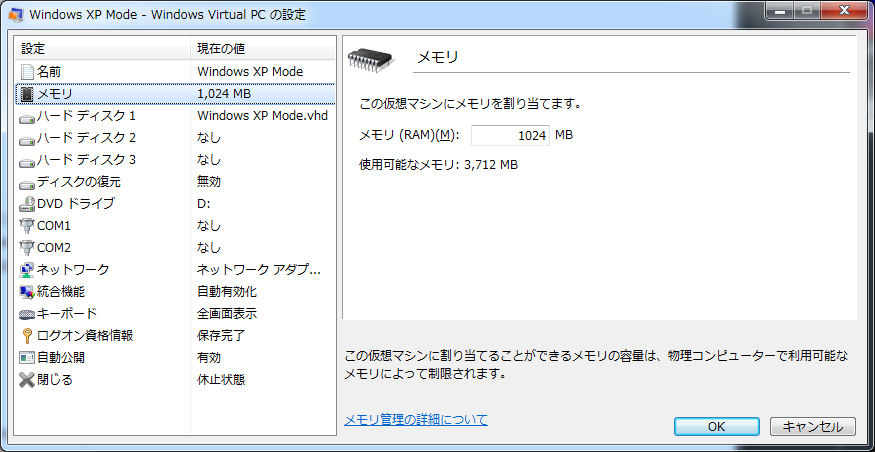Click the ハード ディスク 3 drive icon
The image size is (875, 452).
[27, 162]
